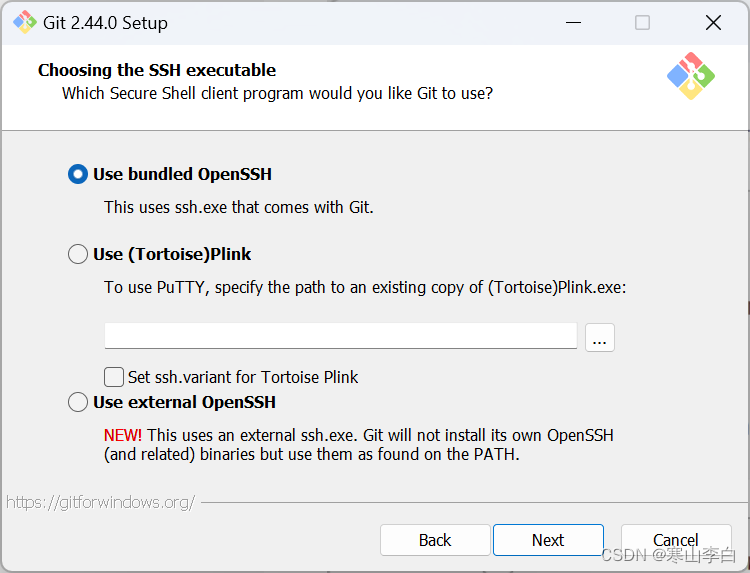Select the Use external OpenSSH radio button
750x573 pixels.
tap(78, 402)
